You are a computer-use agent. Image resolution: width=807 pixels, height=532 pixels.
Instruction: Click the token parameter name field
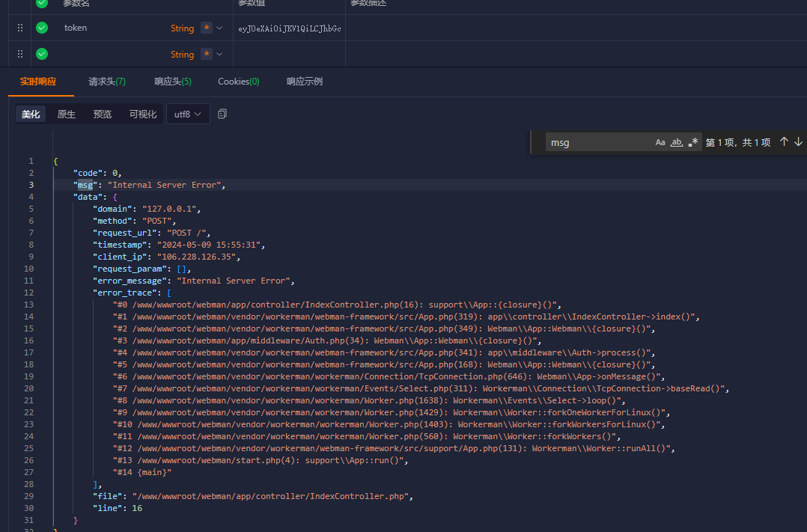click(x=76, y=28)
